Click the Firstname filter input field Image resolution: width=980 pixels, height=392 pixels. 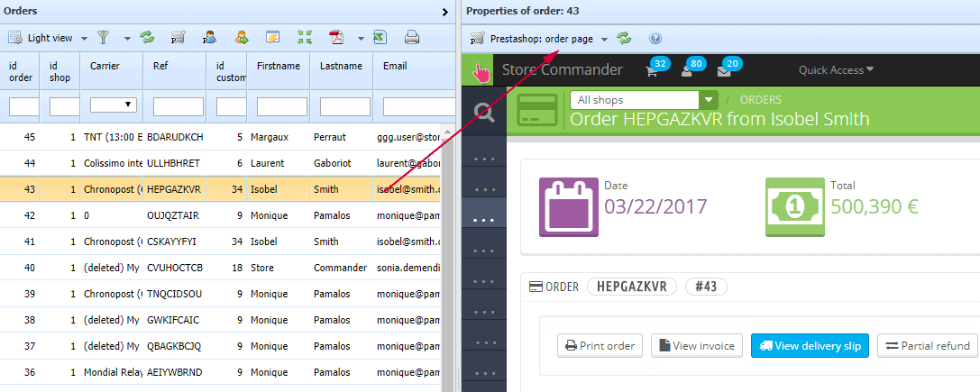(x=281, y=106)
